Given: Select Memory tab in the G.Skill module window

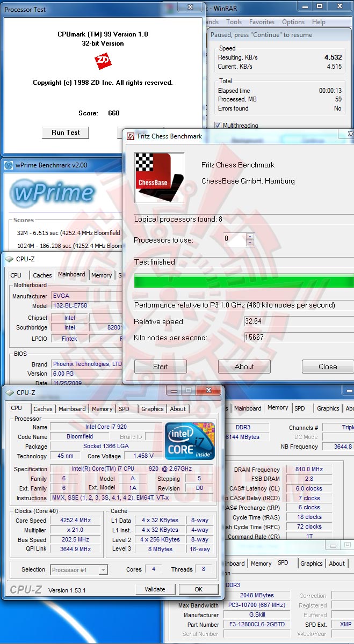Looking at the screenshot, I should coord(261,563).
